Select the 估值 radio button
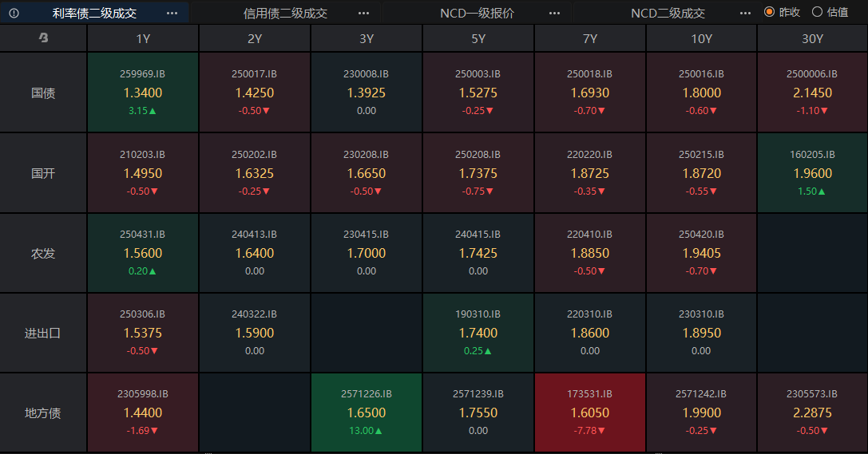868x454 pixels. point(817,12)
